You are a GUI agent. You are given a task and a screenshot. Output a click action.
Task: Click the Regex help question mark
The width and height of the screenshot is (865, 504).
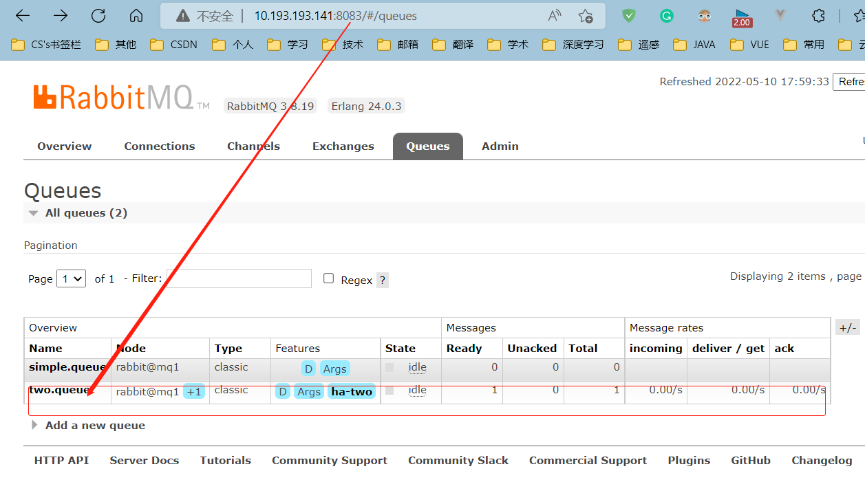click(383, 280)
